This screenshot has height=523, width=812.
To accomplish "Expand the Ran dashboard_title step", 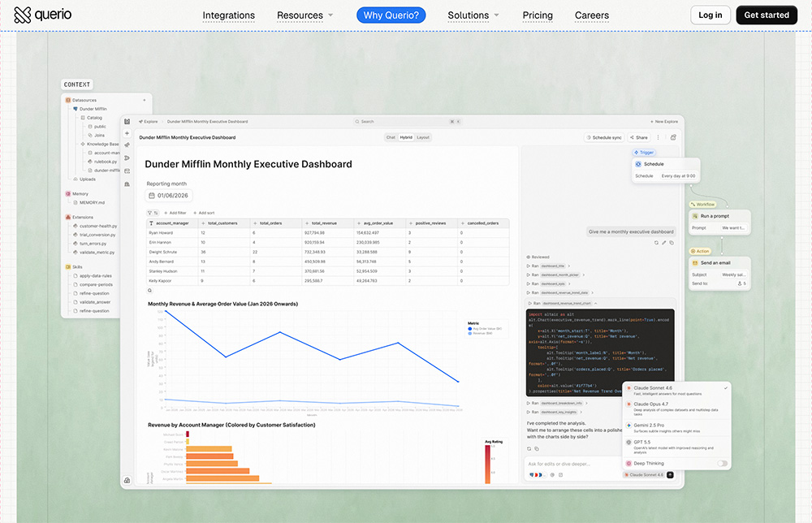I will point(549,266).
